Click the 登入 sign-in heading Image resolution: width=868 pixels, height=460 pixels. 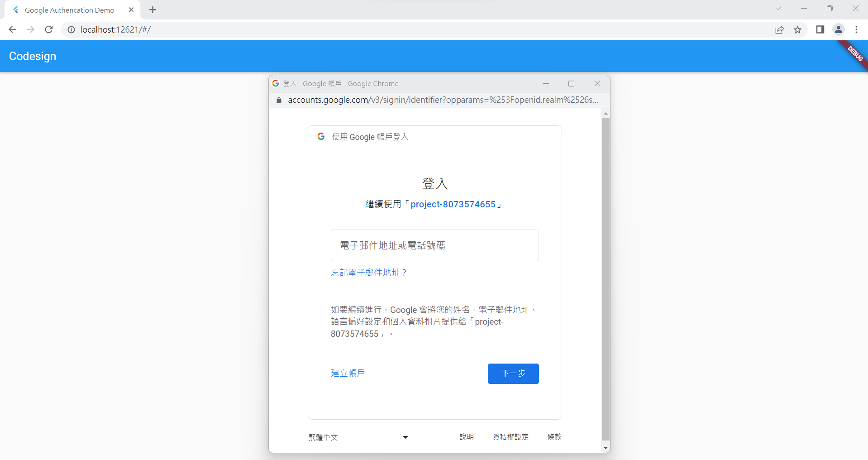(x=434, y=183)
